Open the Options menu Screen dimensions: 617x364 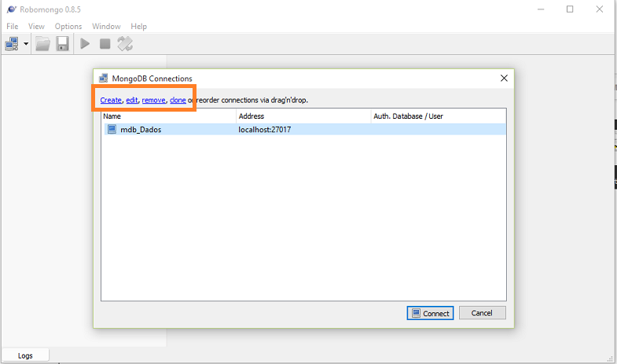68,27
